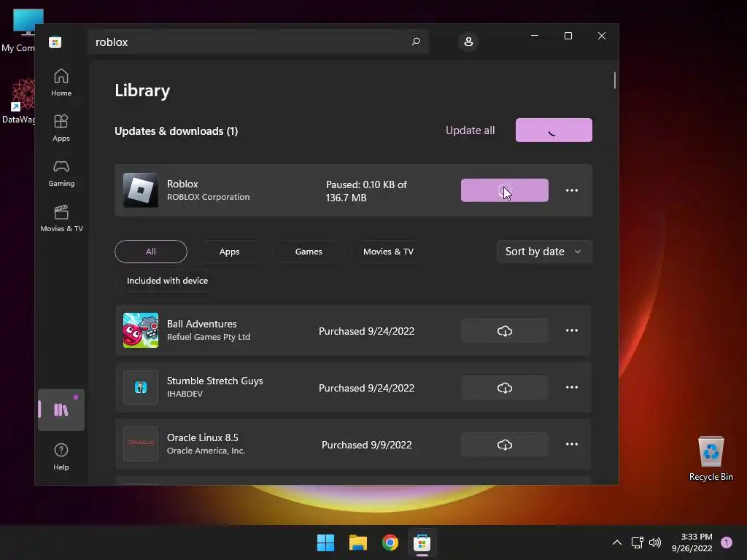
Task: Open the Library icon in sidebar
Action: [61, 410]
